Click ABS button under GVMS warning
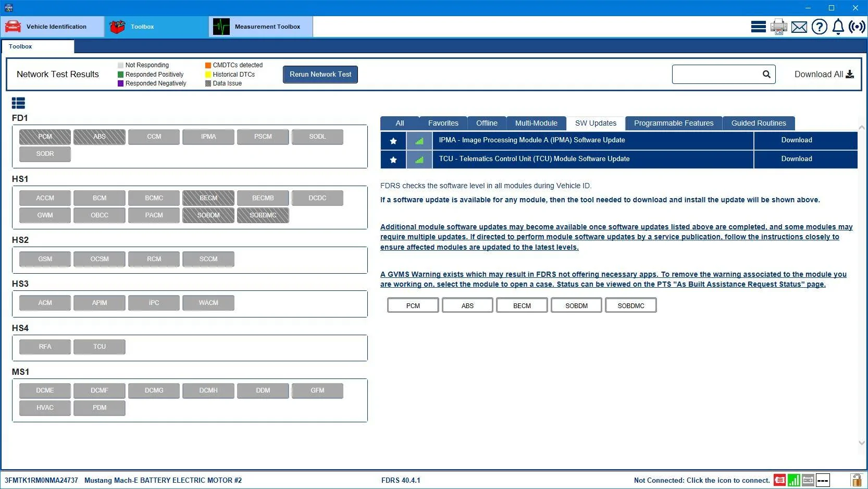Screen dimensions: 868x489 pyautogui.click(x=467, y=305)
